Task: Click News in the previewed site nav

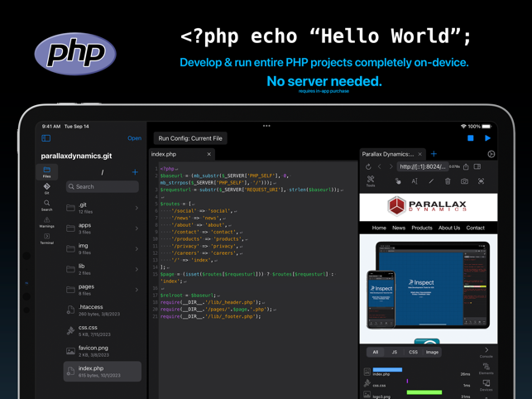Action: coord(399,228)
